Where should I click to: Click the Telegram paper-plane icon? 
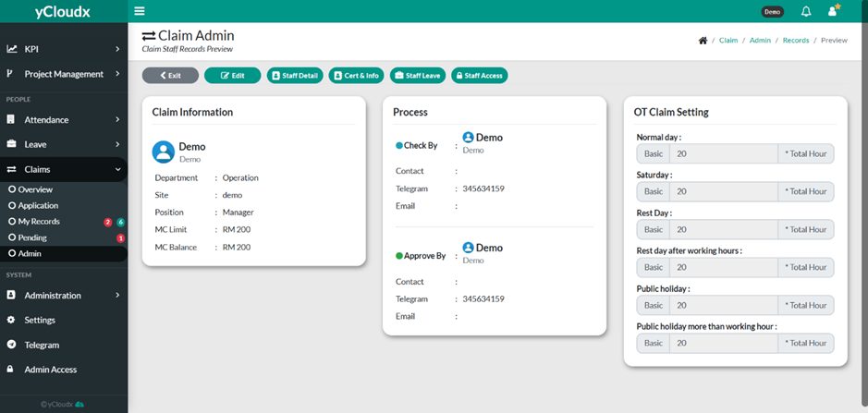pos(11,345)
